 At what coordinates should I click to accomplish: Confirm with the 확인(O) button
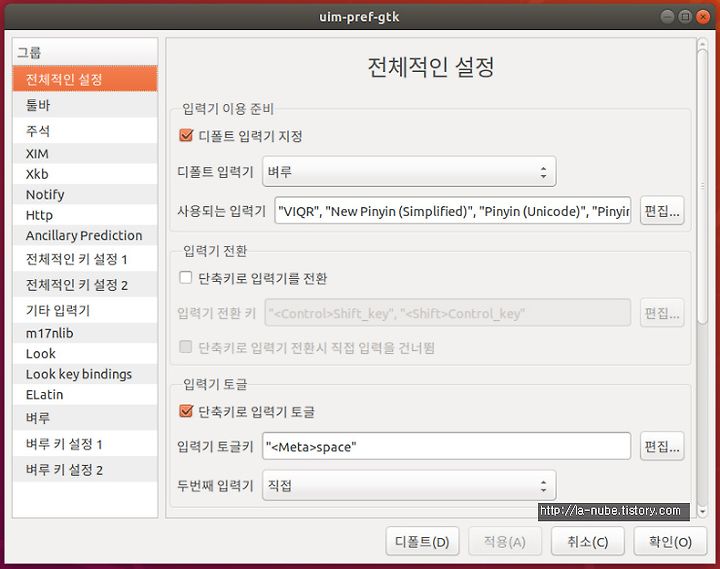670,541
